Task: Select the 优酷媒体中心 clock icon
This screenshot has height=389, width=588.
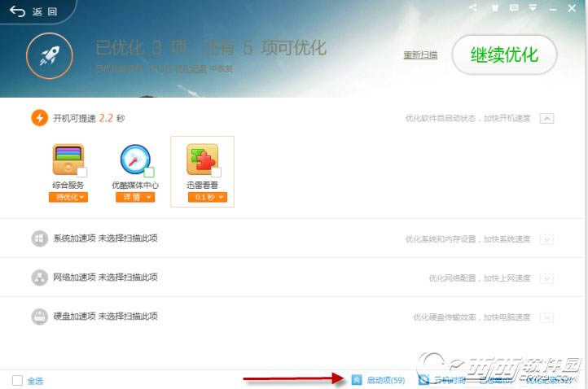Action: (135, 160)
